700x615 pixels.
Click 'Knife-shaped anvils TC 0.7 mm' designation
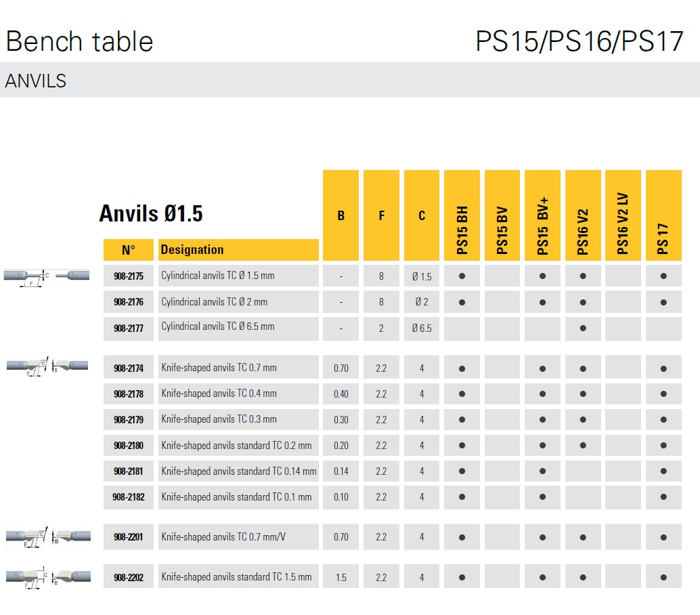coord(219,368)
